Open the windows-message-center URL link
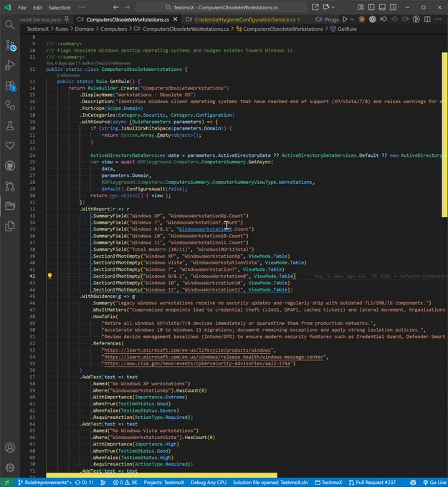Viewport: 448px width, 487px height. click(x=214, y=357)
